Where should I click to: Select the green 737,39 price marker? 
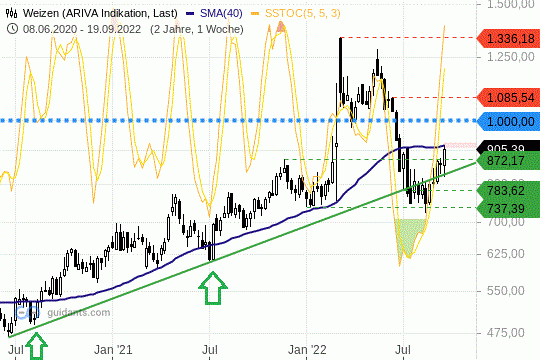[x=508, y=208]
